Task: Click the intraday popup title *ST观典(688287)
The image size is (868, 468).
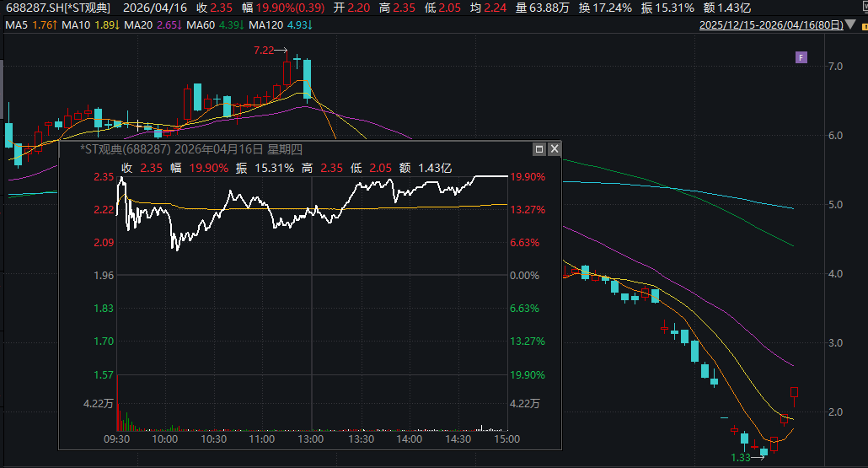Action: [126, 149]
